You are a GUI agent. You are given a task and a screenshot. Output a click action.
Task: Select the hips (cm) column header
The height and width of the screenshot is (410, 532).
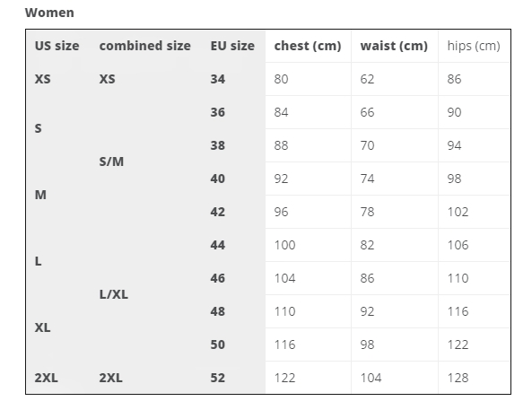point(474,46)
